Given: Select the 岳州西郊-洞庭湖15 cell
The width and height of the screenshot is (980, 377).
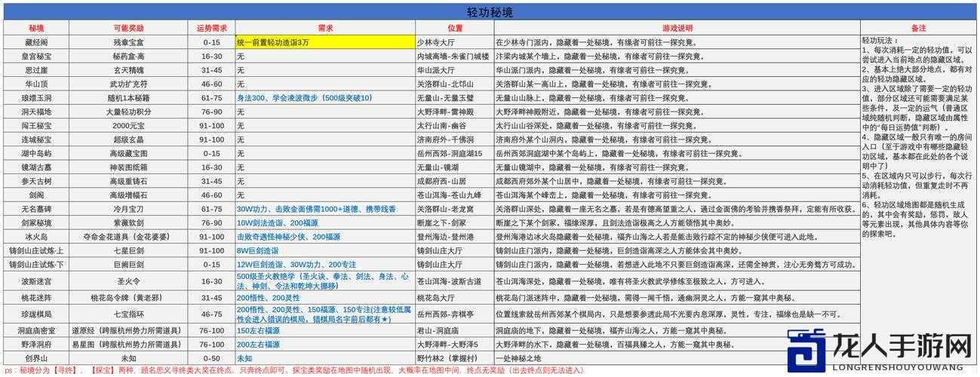Looking at the screenshot, I should 455,153.
